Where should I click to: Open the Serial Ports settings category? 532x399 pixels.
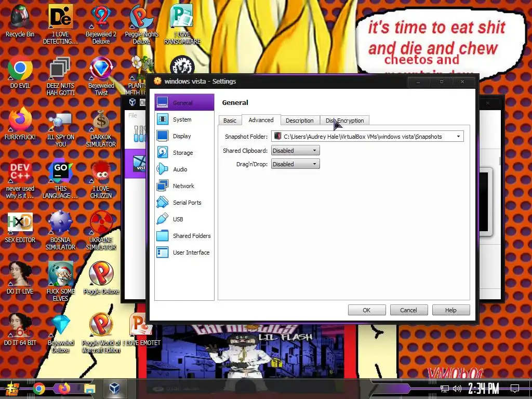click(184, 203)
